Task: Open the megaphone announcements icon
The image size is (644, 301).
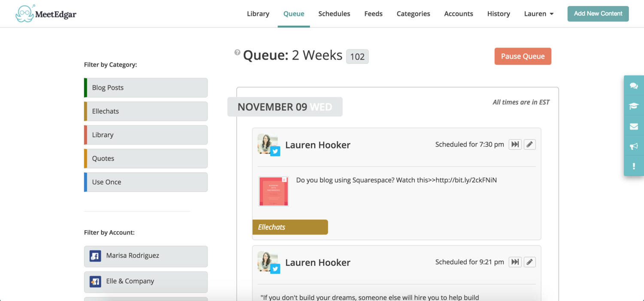Action: (x=634, y=146)
